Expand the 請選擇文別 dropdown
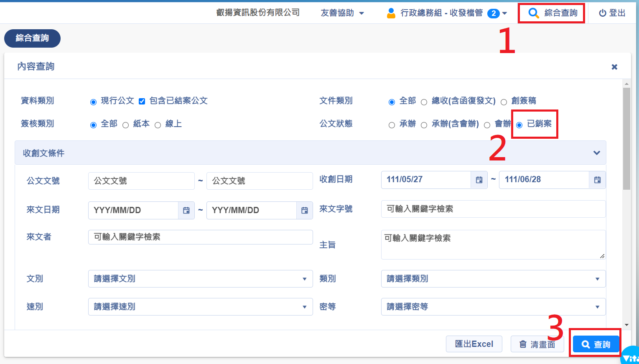Image resolution: width=639 pixels, height=364 pixels. pyautogui.click(x=200, y=279)
